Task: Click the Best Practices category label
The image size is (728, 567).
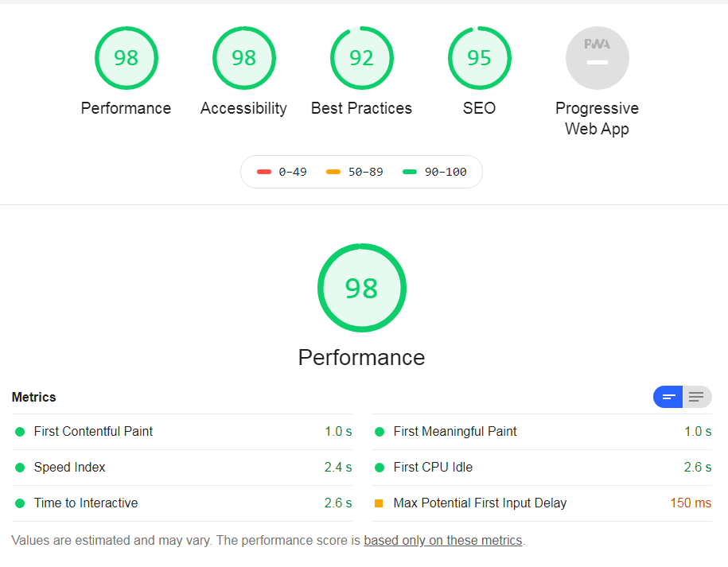Action: pos(361,108)
